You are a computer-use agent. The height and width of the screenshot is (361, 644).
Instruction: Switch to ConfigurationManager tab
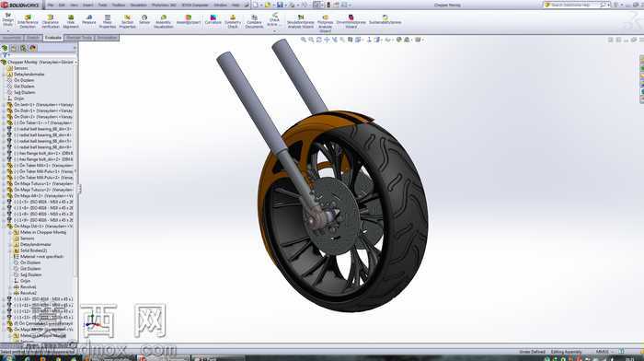click(x=23, y=48)
